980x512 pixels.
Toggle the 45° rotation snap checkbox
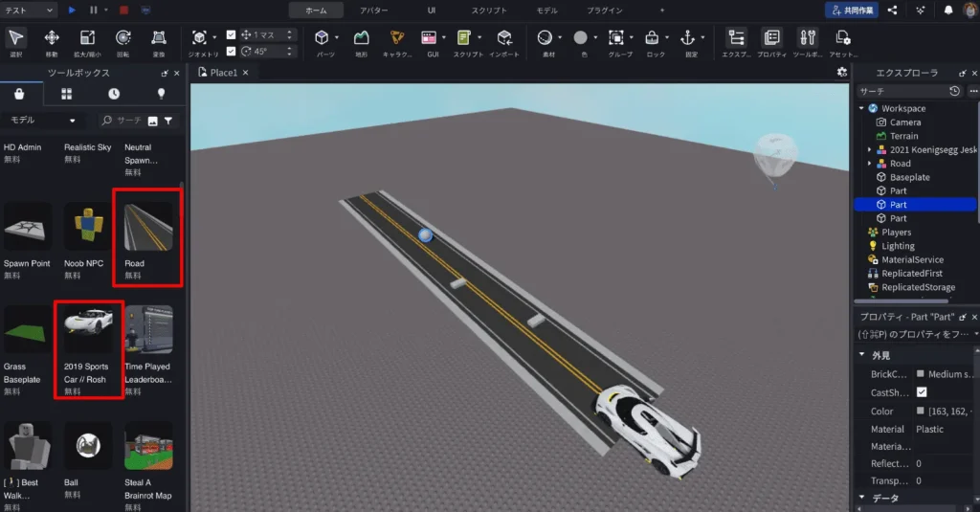(231, 51)
